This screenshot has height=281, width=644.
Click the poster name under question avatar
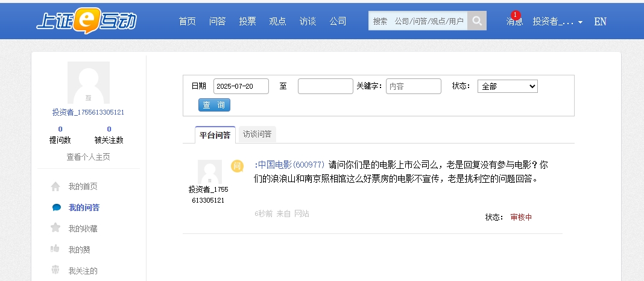pos(208,195)
